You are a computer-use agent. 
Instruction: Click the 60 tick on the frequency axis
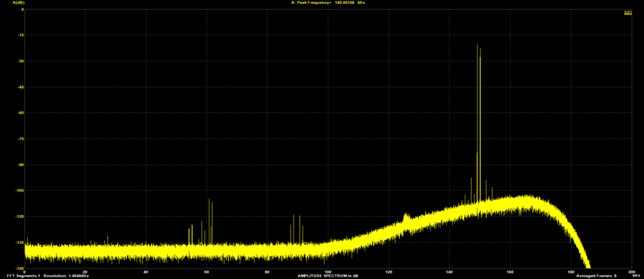(206, 271)
